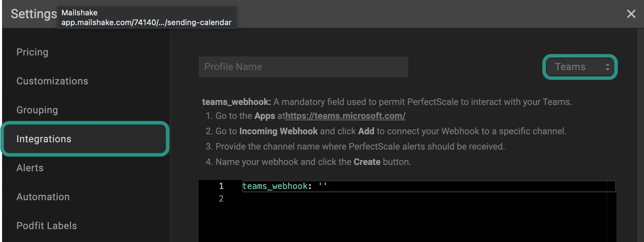This screenshot has width=644, height=242.
Task: Click the teams_webhook key in the editor
Action: 275,186
